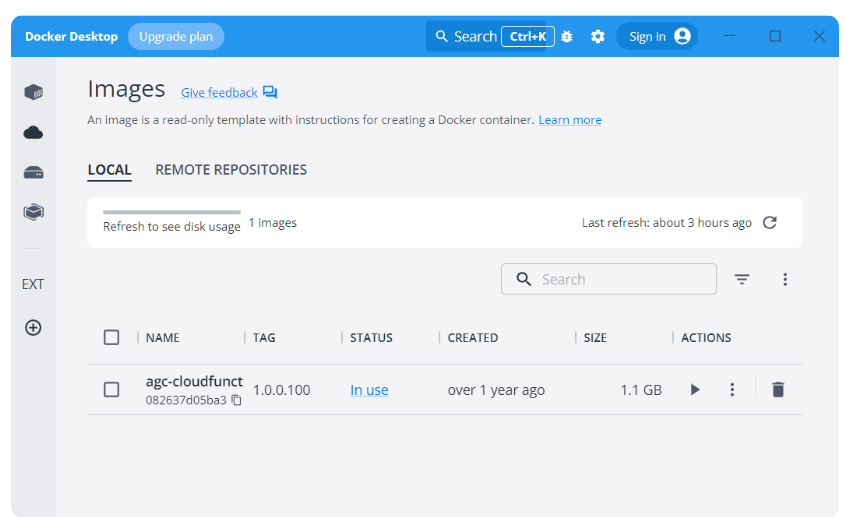Sort by the SIZE column header
The height and width of the screenshot is (517, 852).
tap(595, 338)
